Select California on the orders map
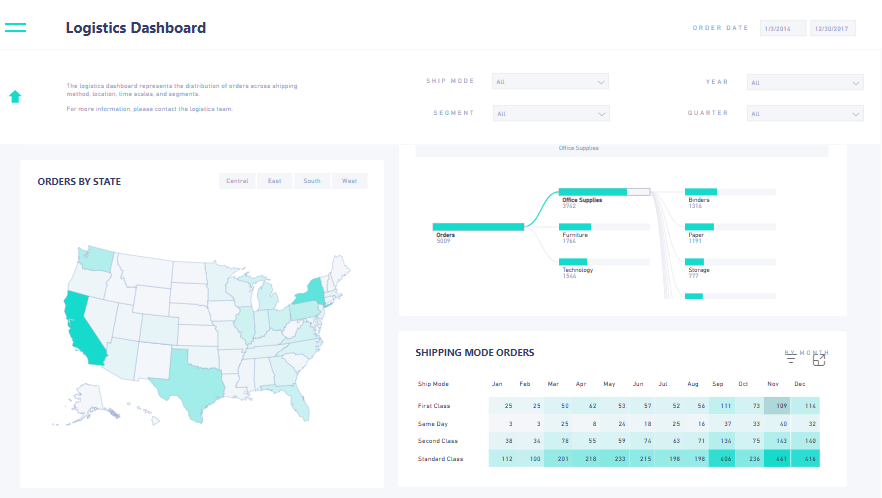This screenshot has width=882, height=498. pyautogui.click(x=83, y=330)
